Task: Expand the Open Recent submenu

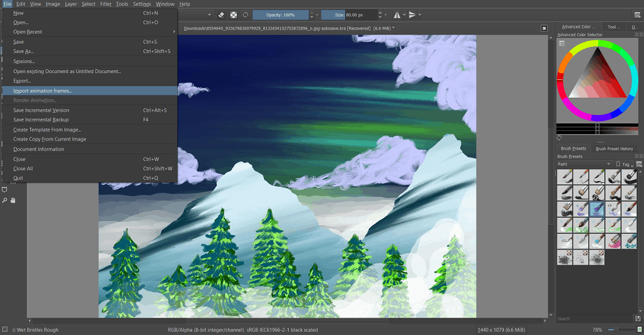Action: (x=90, y=32)
